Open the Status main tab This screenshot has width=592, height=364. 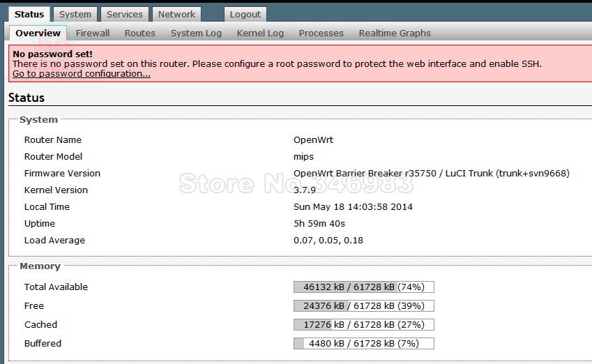coord(29,15)
